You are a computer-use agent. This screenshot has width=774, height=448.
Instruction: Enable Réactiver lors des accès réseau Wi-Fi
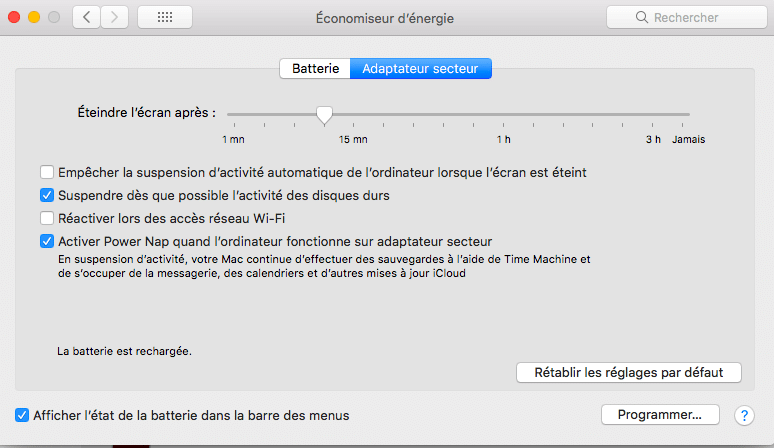tap(47, 218)
